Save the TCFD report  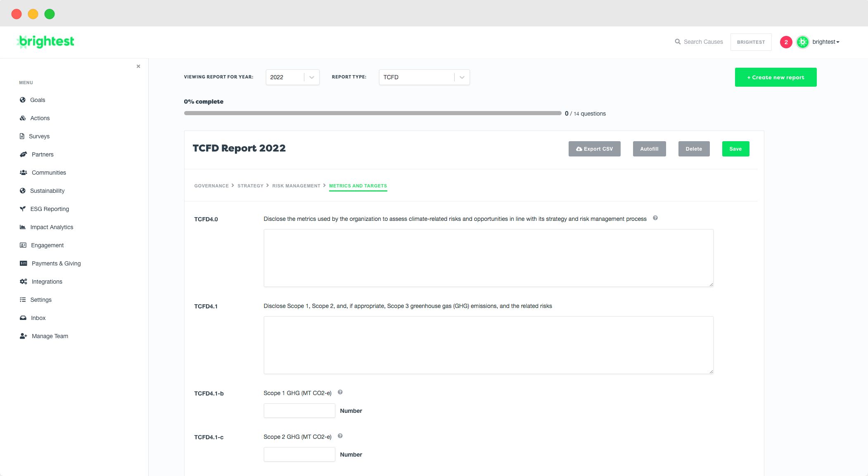735,149
